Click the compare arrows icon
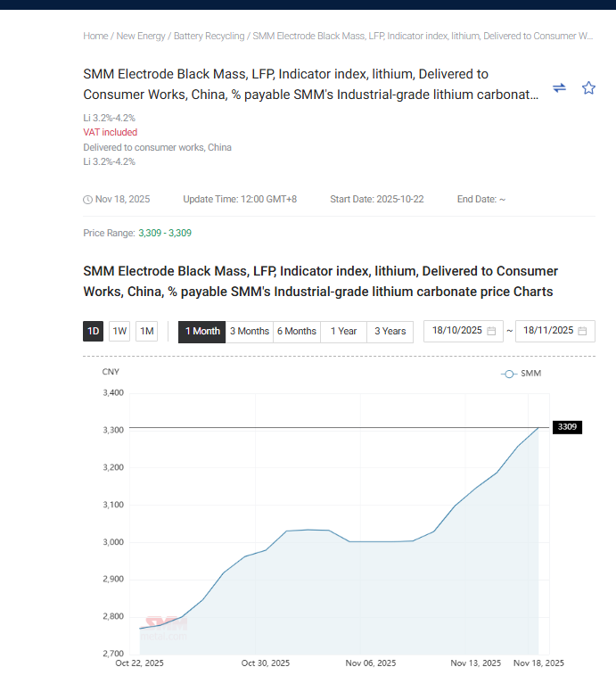Image resolution: width=616 pixels, height=700 pixels. pyautogui.click(x=559, y=87)
